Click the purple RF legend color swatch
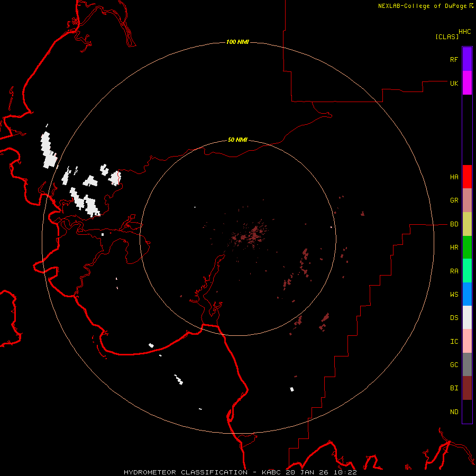The width and height of the screenshot is (476, 476). pyautogui.click(x=467, y=59)
